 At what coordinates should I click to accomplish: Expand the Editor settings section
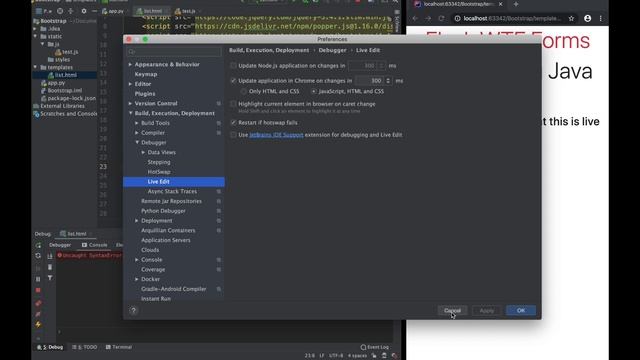pyautogui.click(x=130, y=84)
